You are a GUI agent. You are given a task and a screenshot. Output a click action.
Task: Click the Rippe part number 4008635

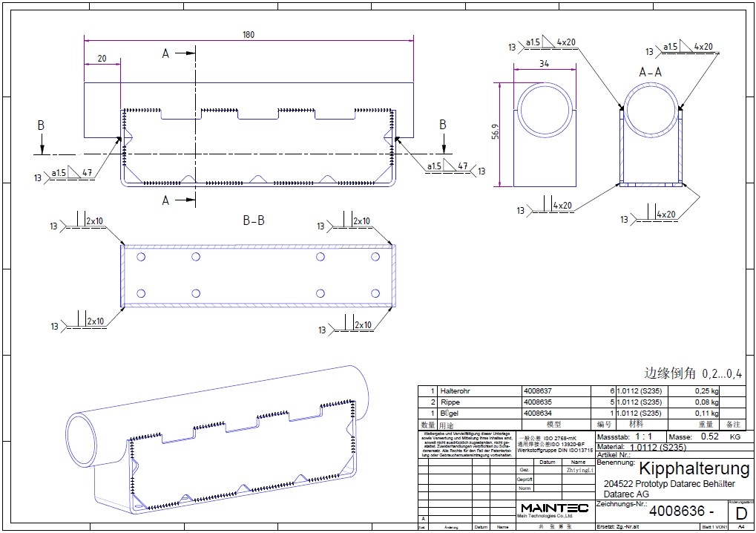tap(537, 402)
